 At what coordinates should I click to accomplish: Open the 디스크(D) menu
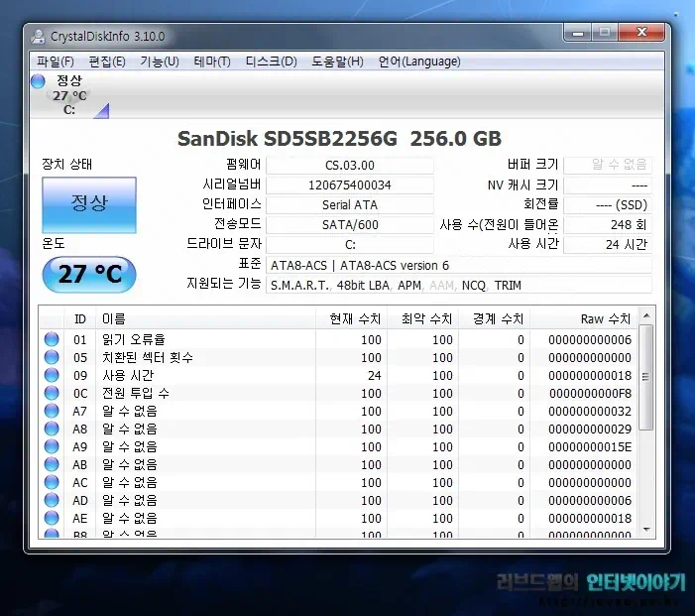coord(272,62)
